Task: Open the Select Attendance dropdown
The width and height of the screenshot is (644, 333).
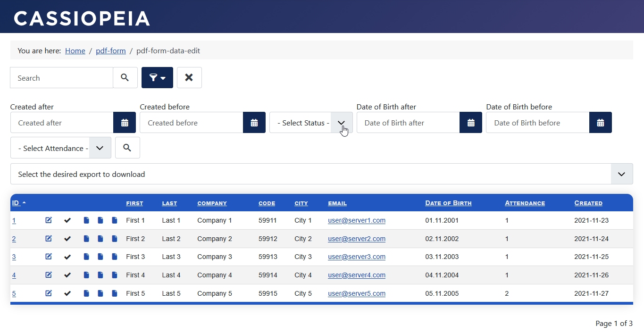Action: point(61,148)
